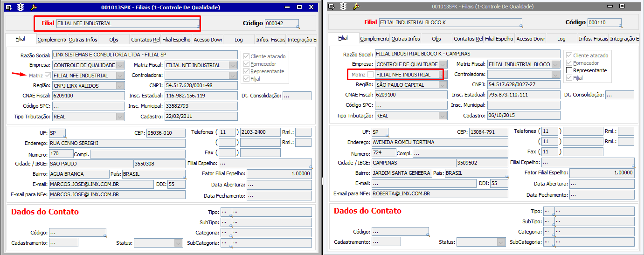The image size is (644, 255).
Task: Open Outras Infos tab in left window
Action: [83, 40]
